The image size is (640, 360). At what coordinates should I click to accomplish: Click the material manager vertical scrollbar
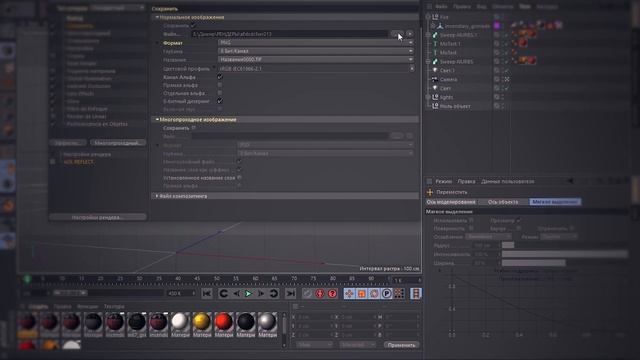pos(284,329)
